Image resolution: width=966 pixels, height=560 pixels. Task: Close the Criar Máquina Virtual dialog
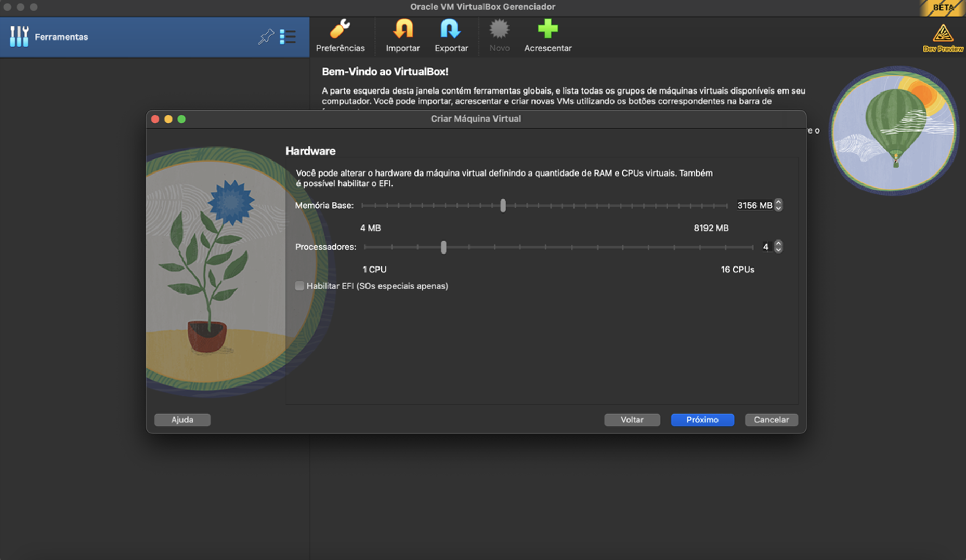(155, 119)
